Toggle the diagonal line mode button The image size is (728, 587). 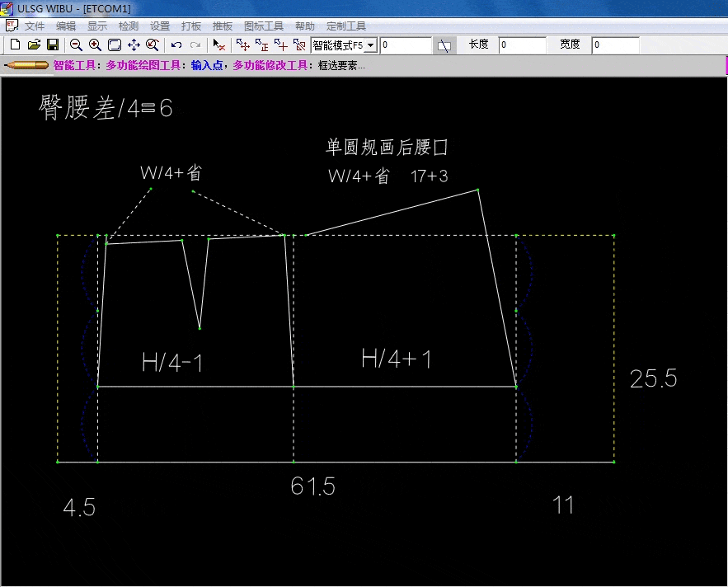[x=444, y=45]
